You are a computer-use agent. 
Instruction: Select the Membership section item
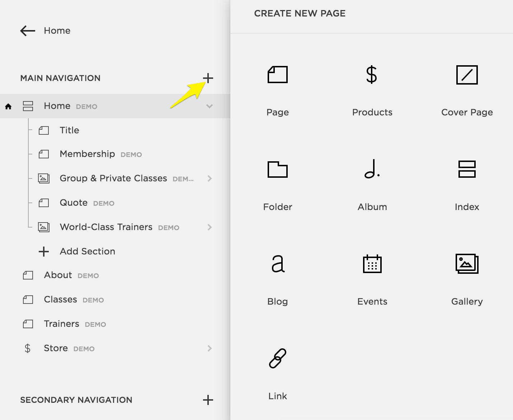(87, 154)
